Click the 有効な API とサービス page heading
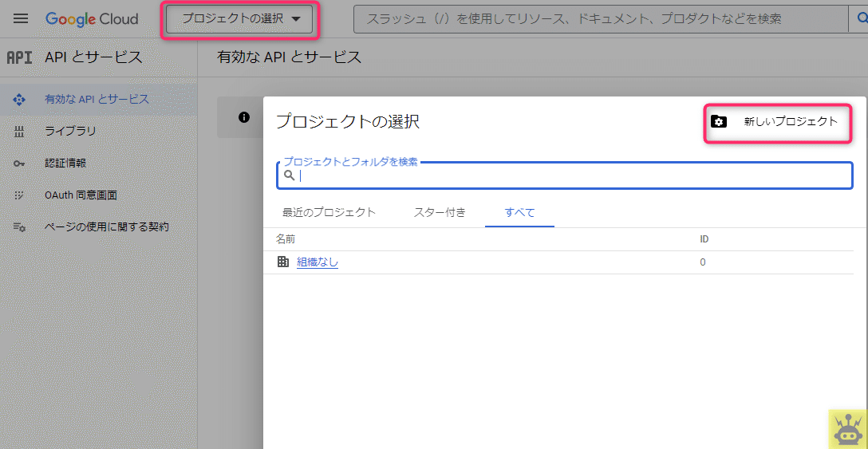Viewport: 868px width, 449px height. point(290,57)
